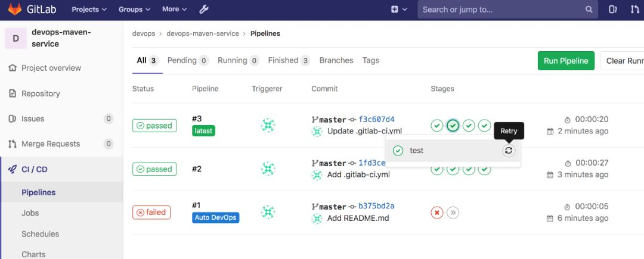Open commit b375bd2a
The width and height of the screenshot is (644, 259).
[376, 206]
